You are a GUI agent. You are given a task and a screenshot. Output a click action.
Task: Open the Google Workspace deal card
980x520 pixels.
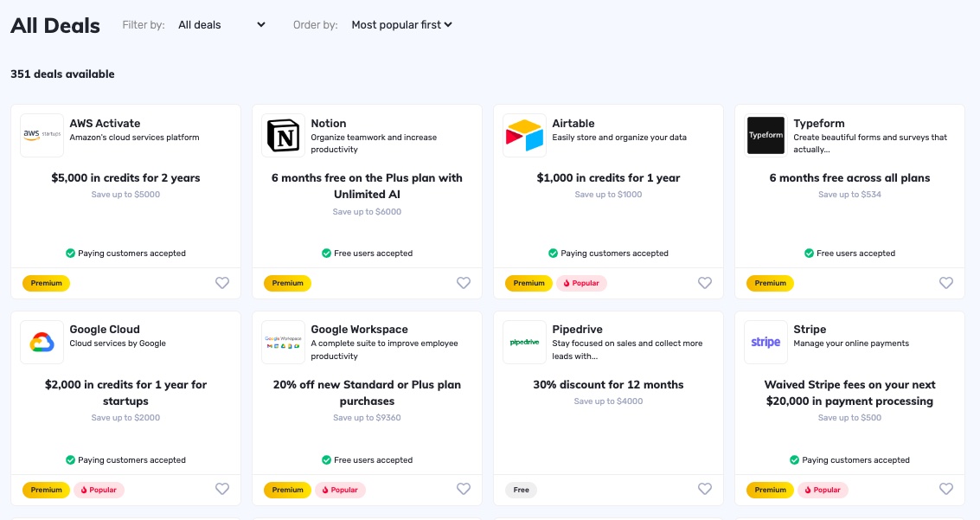pyautogui.click(x=367, y=408)
